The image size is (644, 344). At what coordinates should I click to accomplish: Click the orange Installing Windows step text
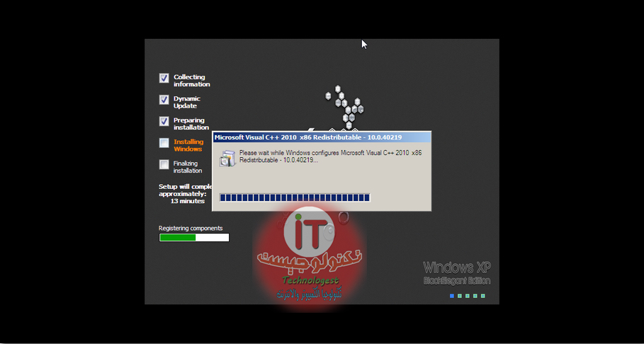tap(188, 145)
